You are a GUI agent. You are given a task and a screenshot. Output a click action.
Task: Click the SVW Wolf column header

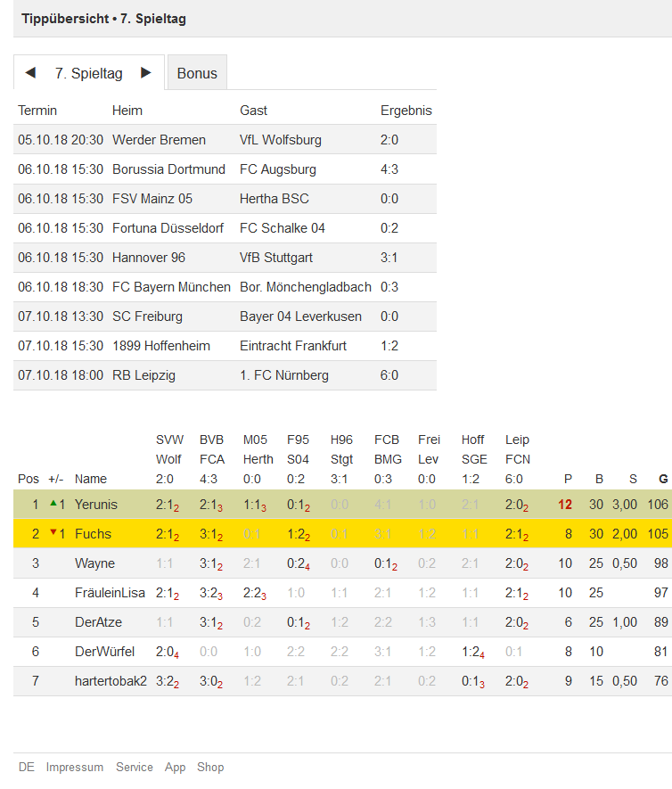[169, 449]
